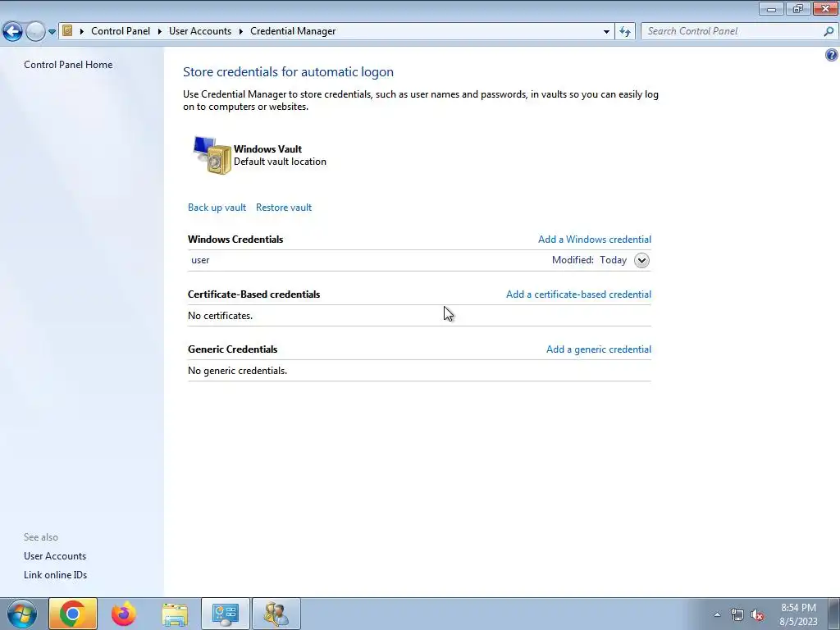Expand arrow after Control Panel breadcrumb
The width and height of the screenshot is (840, 630).
click(160, 31)
